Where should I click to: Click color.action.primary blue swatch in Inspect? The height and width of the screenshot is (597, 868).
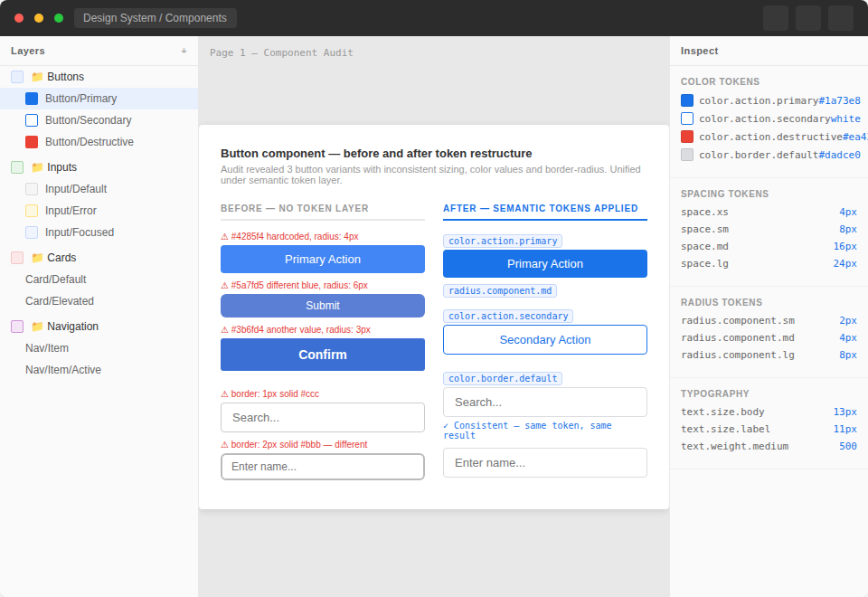click(x=687, y=100)
